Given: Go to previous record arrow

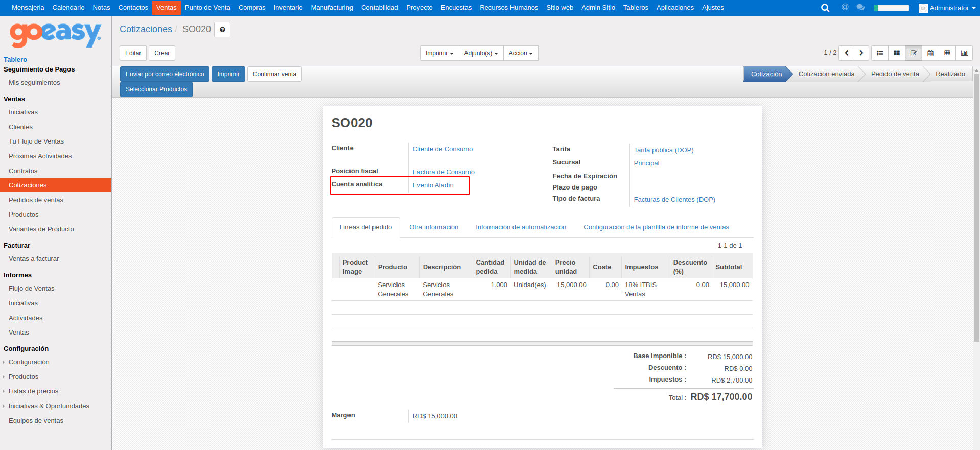Looking at the screenshot, I should (x=847, y=53).
